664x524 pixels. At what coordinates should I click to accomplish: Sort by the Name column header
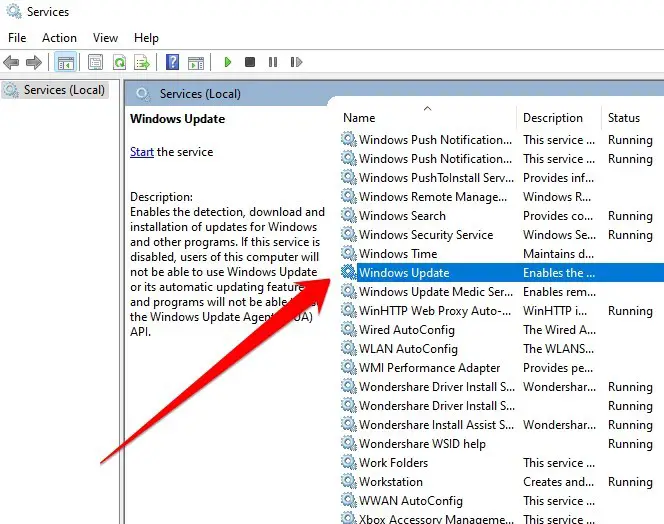pyautogui.click(x=359, y=118)
